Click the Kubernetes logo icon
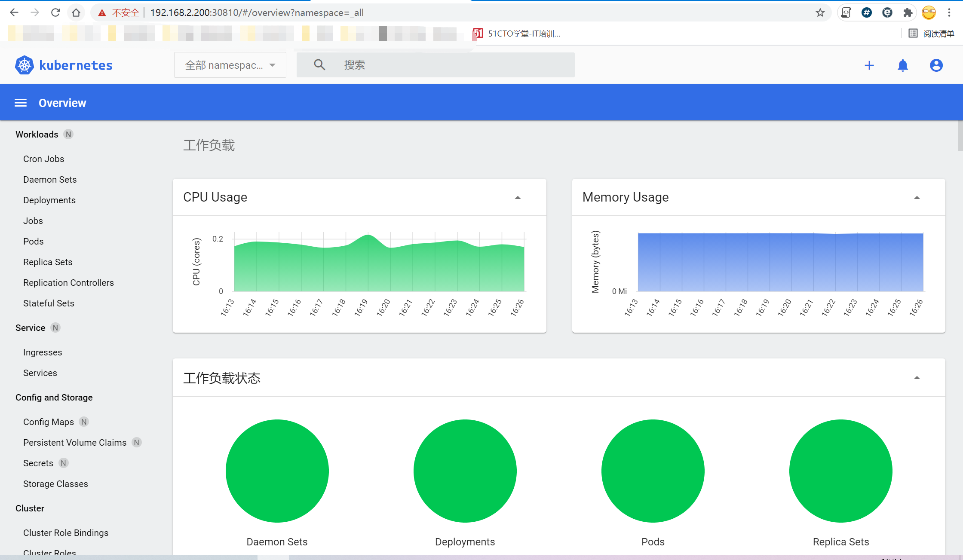The width and height of the screenshot is (963, 560). (x=25, y=65)
